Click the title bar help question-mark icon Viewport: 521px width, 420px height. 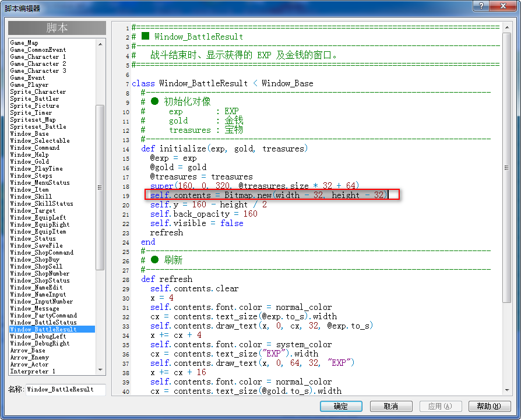[x=481, y=6]
